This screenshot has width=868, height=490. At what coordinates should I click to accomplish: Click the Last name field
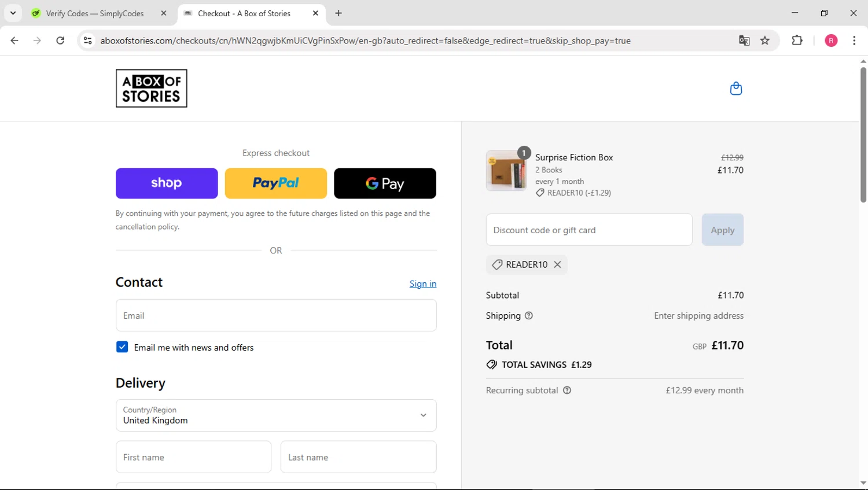[359, 457]
